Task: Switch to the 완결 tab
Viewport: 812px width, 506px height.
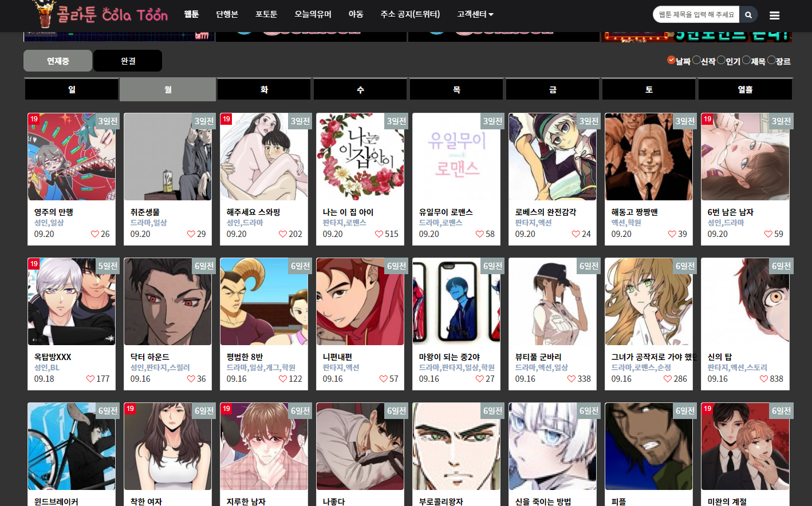Action: pos(128,61)
